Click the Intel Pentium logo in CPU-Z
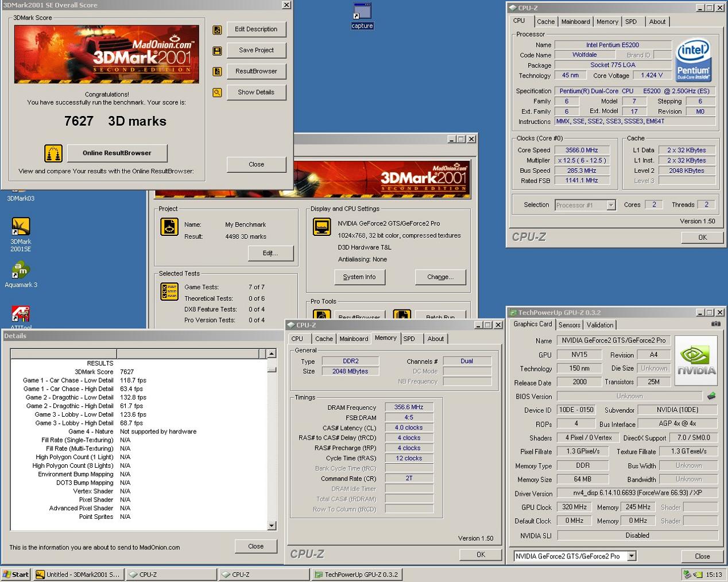This screenshot has height=582, width=728. coord(694,60)
